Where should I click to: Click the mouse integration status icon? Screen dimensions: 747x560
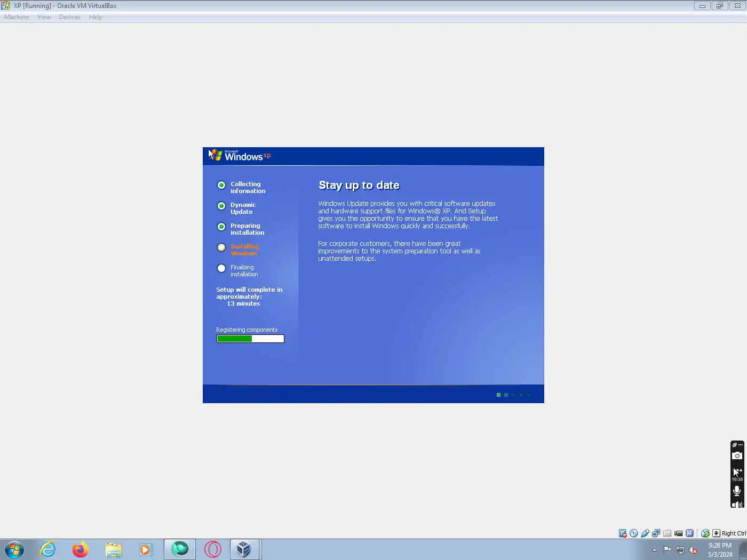[705, 533]
